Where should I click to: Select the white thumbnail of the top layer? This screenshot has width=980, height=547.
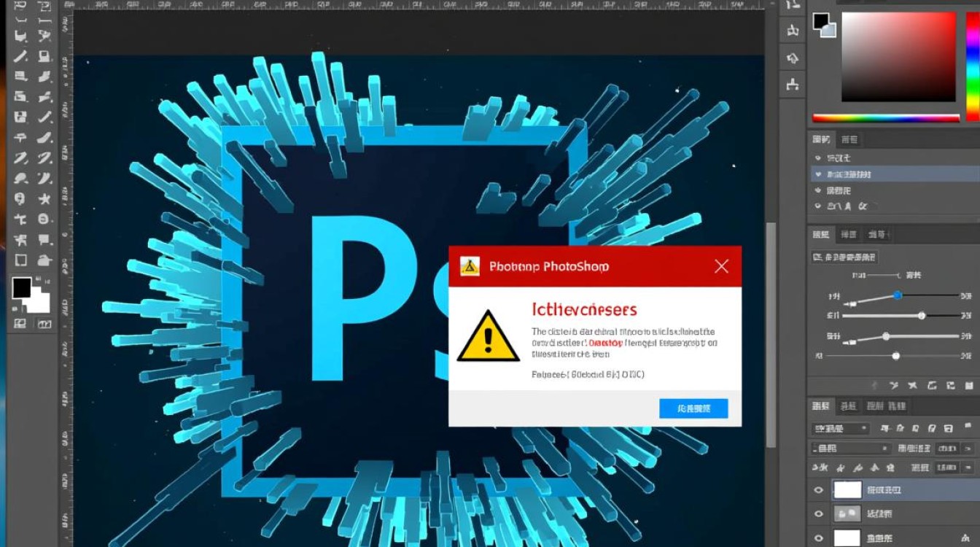[847, 490]
